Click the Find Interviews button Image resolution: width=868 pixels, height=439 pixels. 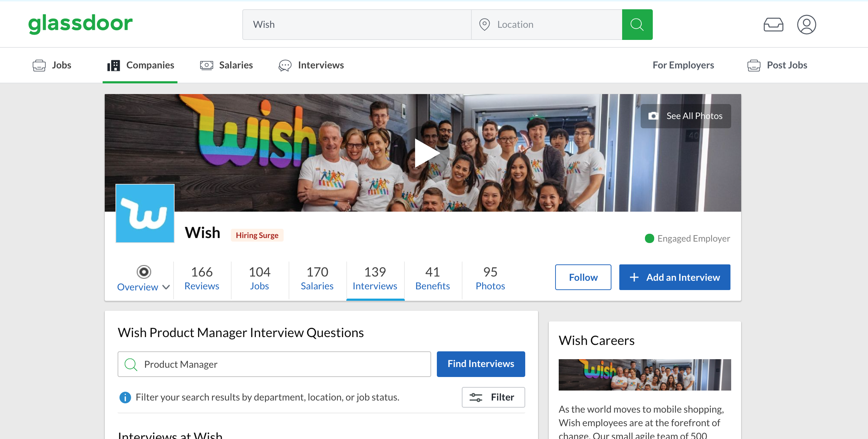pyautogui.click(x=481, y=364)
